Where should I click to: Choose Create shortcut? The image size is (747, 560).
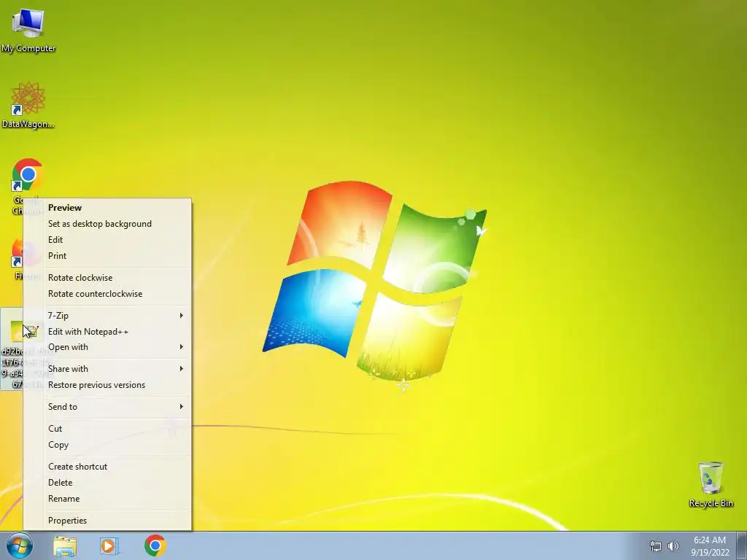107,467
